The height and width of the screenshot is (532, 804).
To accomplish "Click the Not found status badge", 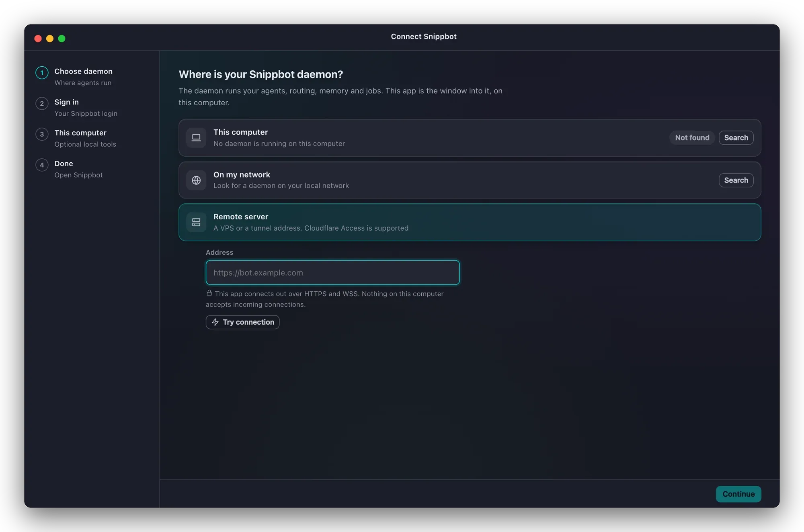I will [692, 138].
